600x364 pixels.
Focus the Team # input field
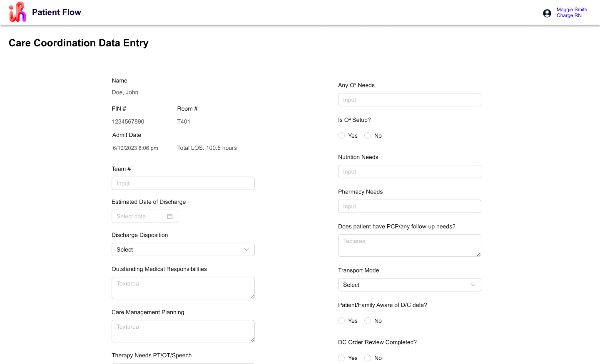click(x=183, y=183)
